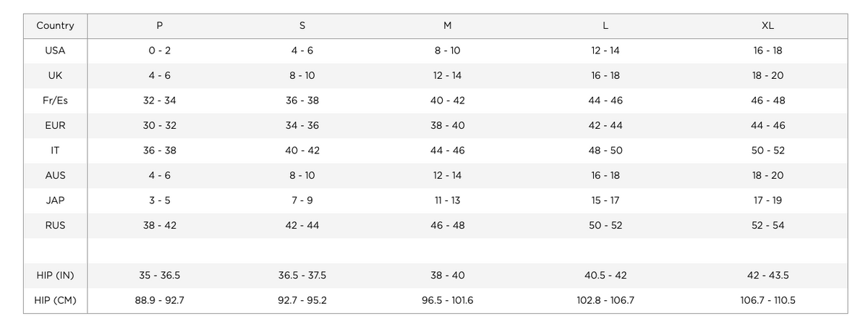
Task: Click EUR size XL cell 44 - 46
Action: [x=767, y=126]
